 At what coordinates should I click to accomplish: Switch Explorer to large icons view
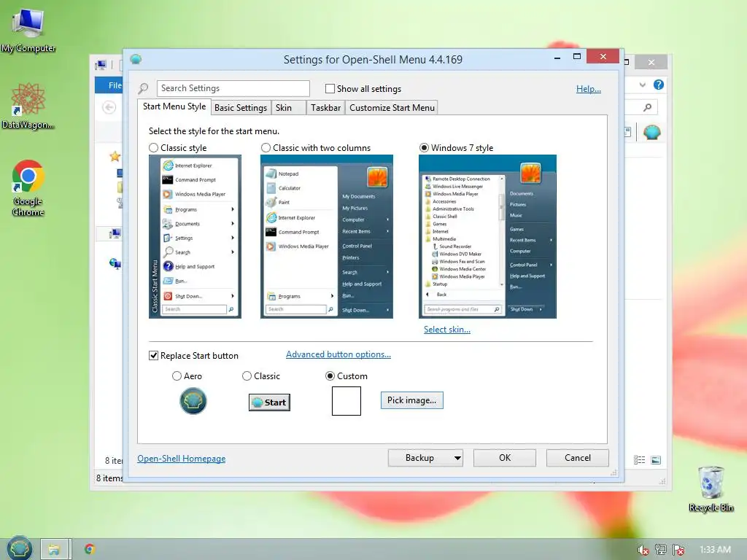[x=656, y=459]
